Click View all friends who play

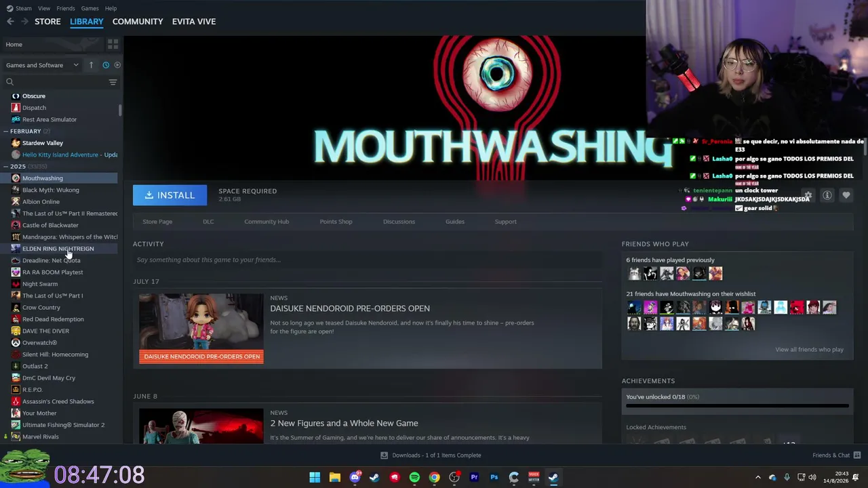(809, 350)
